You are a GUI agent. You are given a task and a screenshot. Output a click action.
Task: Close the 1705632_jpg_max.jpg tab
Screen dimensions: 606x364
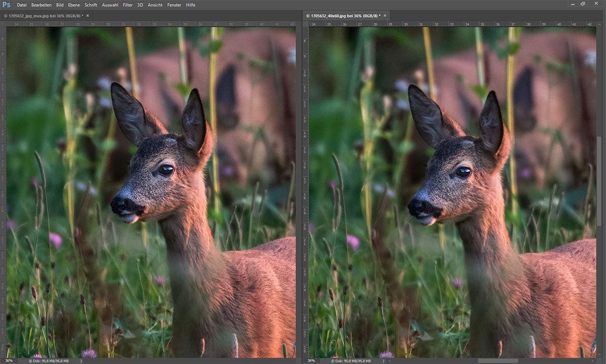[87, 16]
